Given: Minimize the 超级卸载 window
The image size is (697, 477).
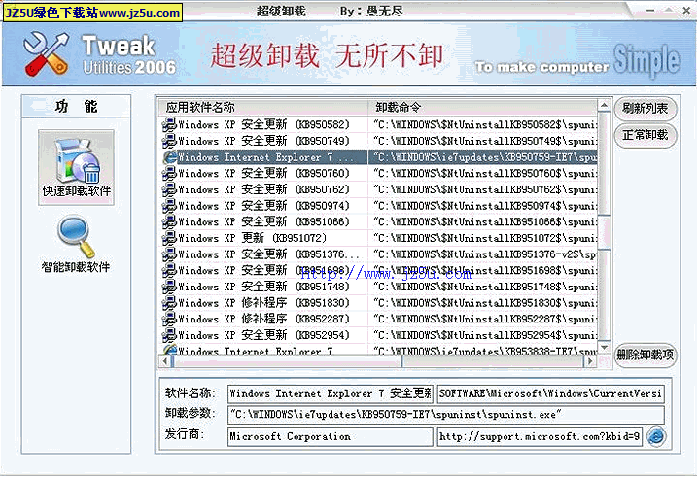Looking at the screenshot, I should [x=650, y=10].
